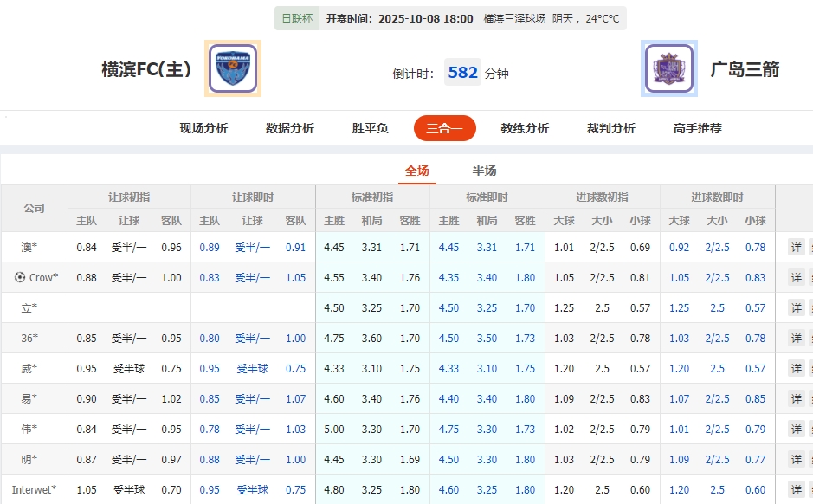Click the blue 4.45 home win odds link
This screenshot has width=813, height=504.
pos(449,246)
